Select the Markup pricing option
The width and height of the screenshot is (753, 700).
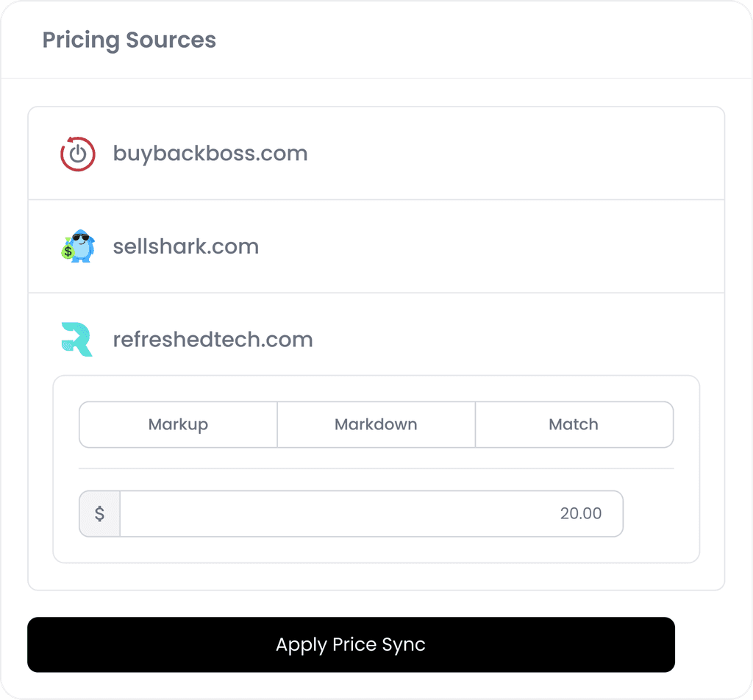tap(178, 424)
